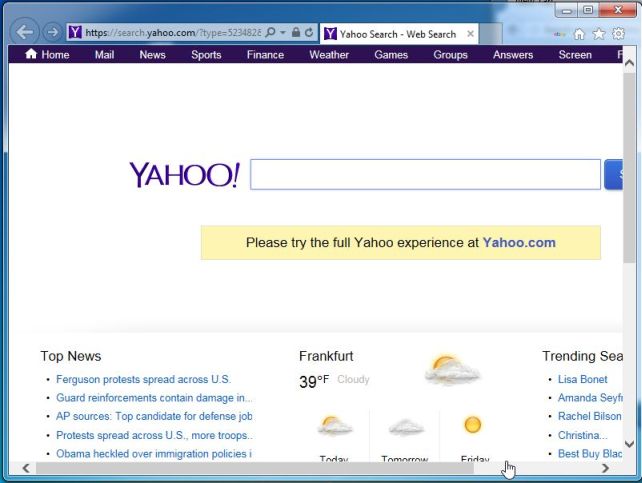Click the Frankfurt weather heading
Screen dimensions: 642x483
click(x=326, y=356)
